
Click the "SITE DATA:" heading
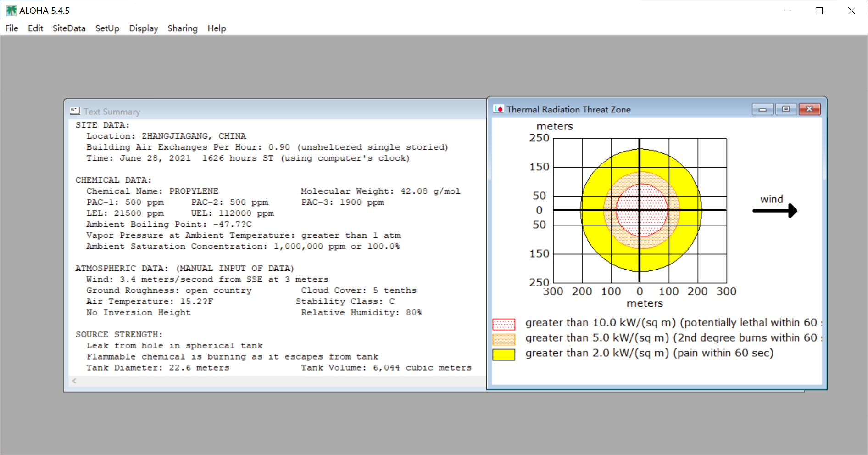coord(103,125)
